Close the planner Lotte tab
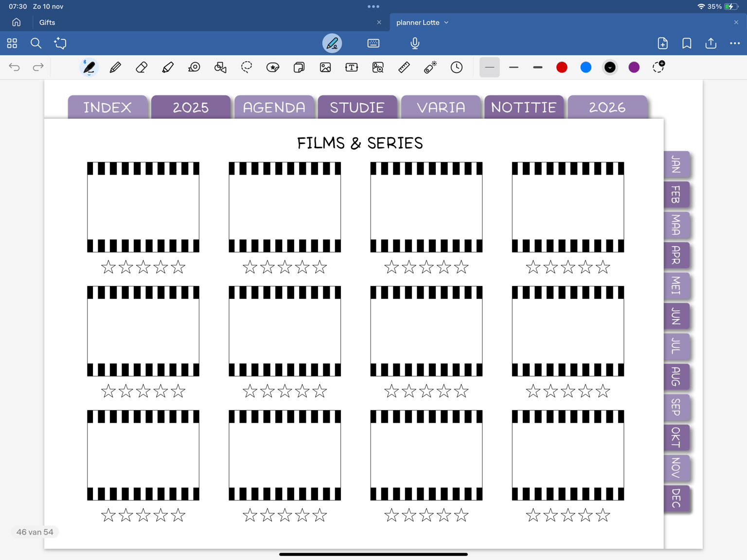747x560 pixels. [x=736, y=22]
